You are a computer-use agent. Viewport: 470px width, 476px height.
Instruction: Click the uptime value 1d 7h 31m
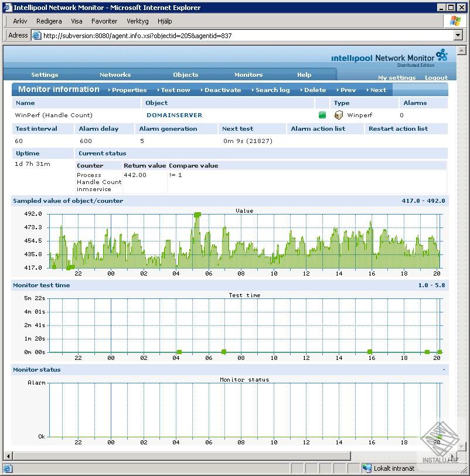tap(32, 164)
